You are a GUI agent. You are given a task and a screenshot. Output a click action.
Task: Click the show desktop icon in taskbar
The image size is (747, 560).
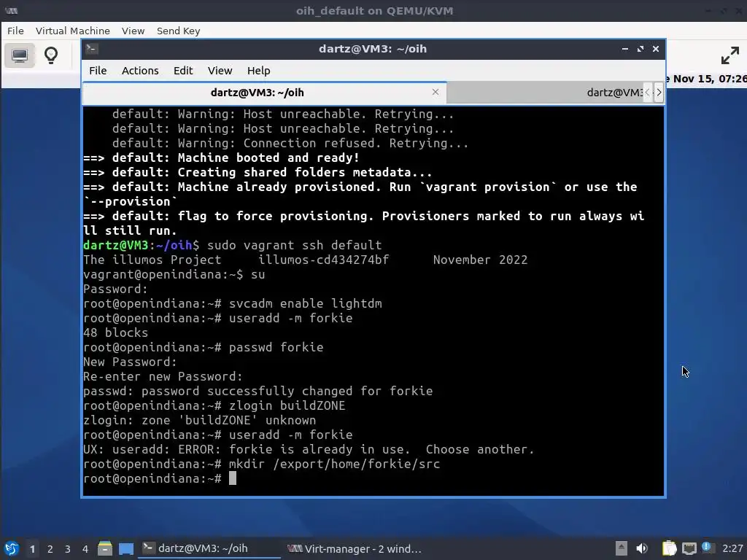click(126, 548)
